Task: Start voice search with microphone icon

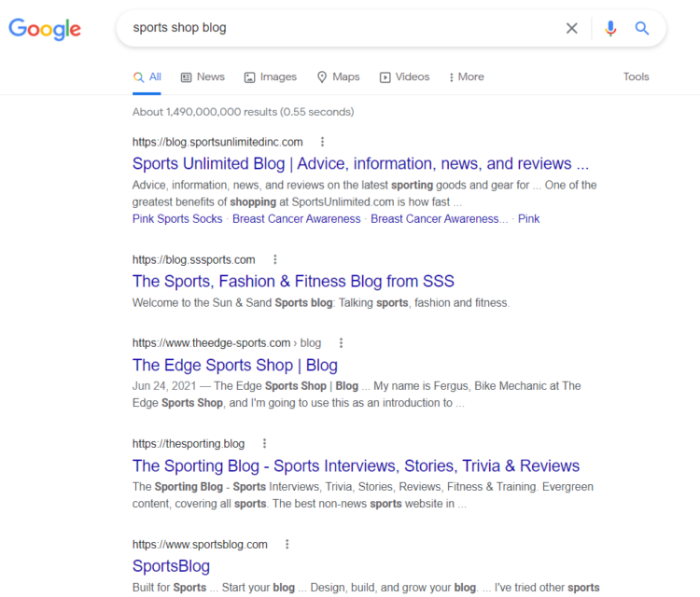Action: click(x=610, y=28)
